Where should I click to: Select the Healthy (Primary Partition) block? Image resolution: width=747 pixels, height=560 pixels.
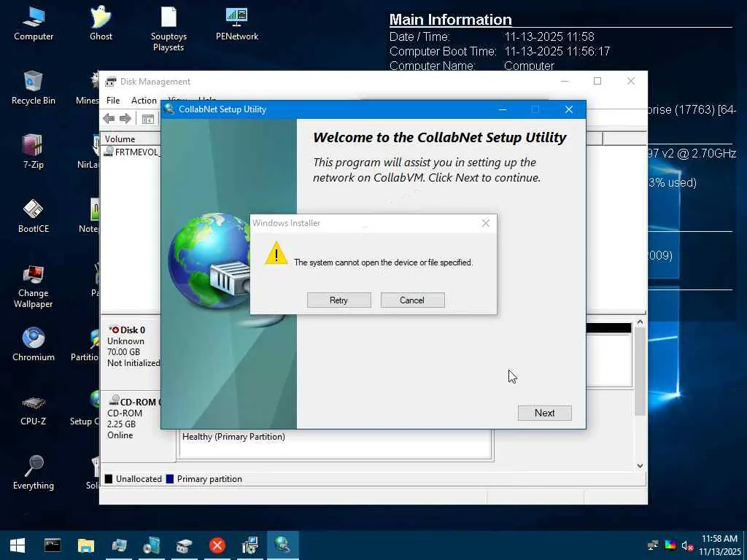pos(336,444)
